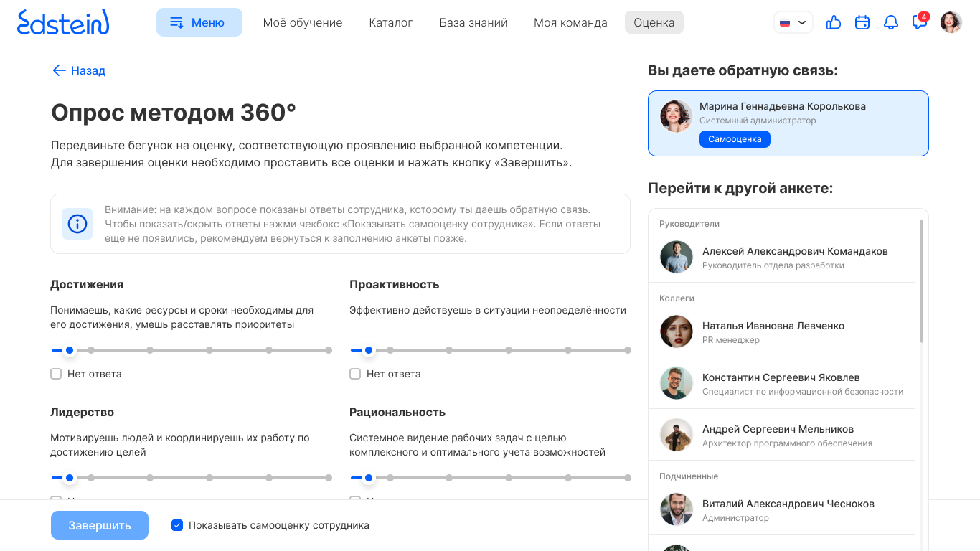The width and height of the screenshot is (980, 551).
Task: Select the Оценка tab
Action: point(654,22)
